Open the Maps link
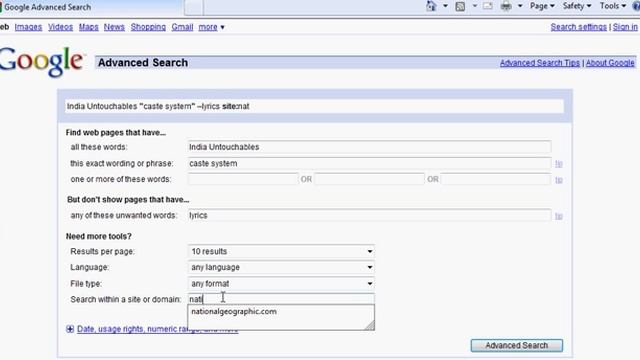 coord(89,27)
